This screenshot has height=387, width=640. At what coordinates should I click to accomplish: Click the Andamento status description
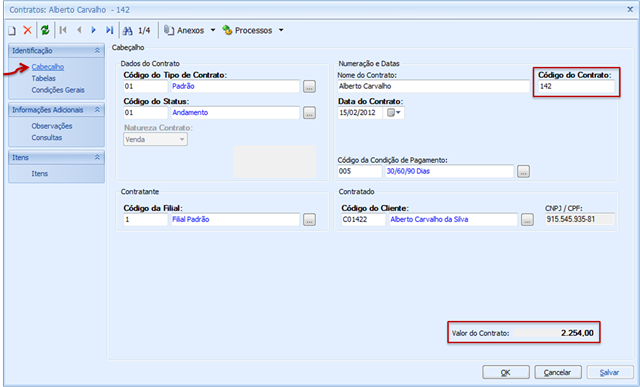tap(190, 113)
